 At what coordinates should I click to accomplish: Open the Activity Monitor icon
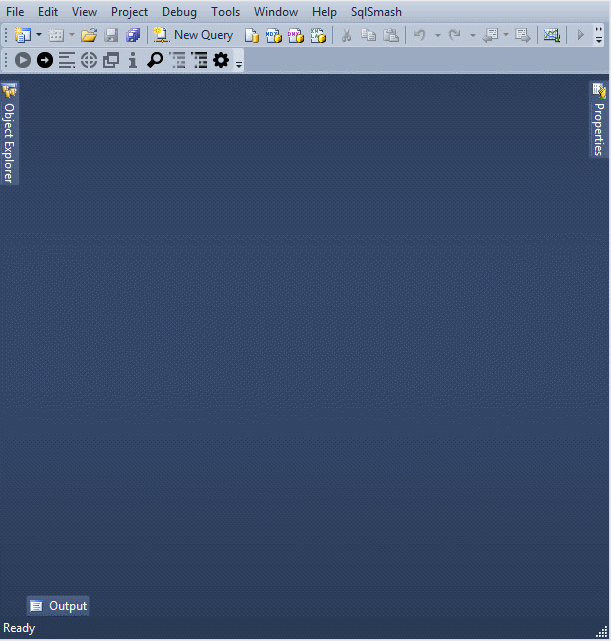click(552, 35)
